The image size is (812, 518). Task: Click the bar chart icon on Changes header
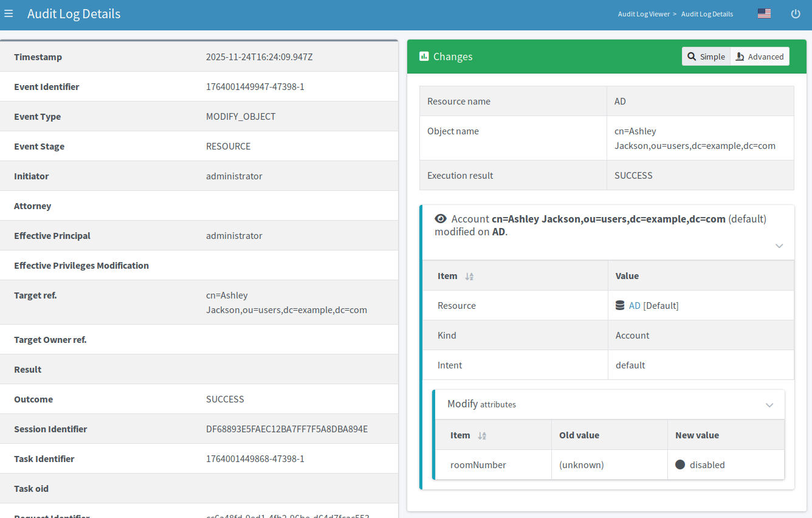424,56
